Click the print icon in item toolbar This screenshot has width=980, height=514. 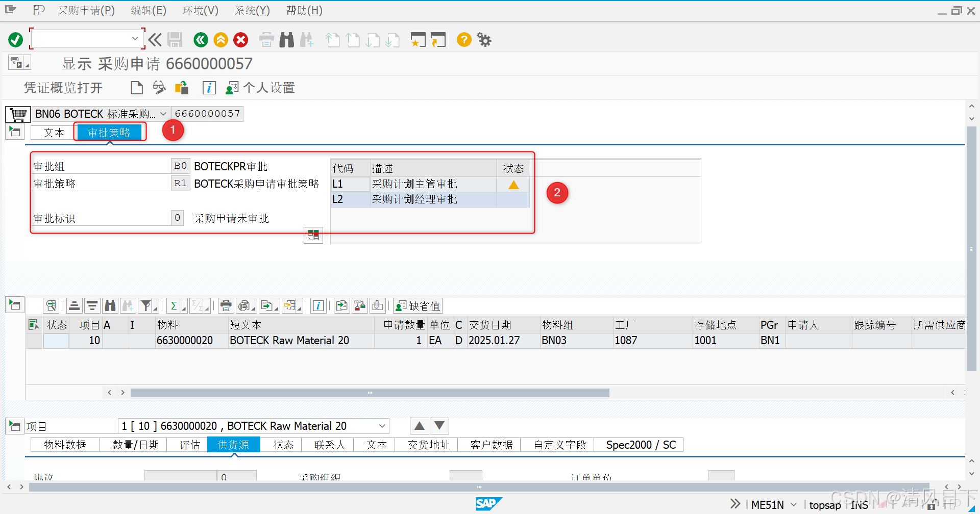226,305
